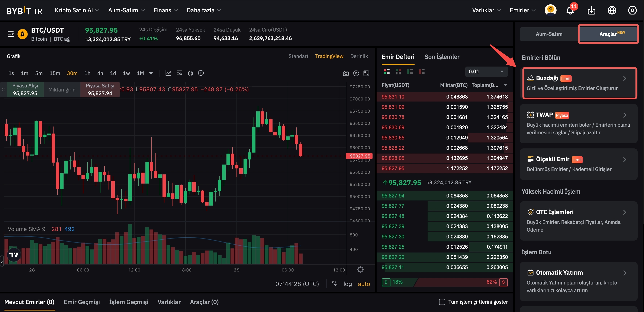The height and width of the screenshot is (312, 644).
Task: Click the download app icon
Action: (591, 10)
